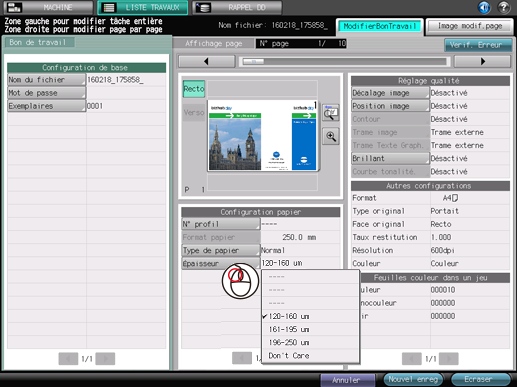This screenshot has height=387, width=517.
Task: Click the Format A4 value
Action: point(450,198)
